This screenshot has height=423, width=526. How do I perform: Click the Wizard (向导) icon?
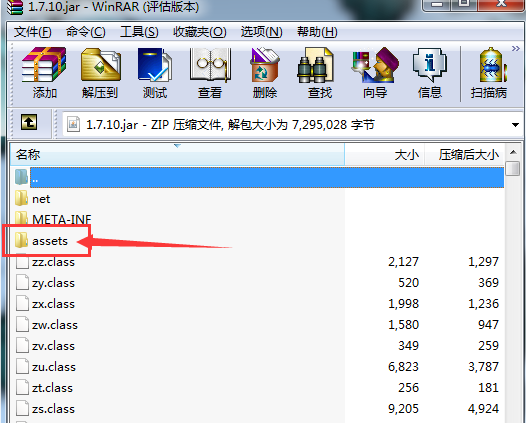point(375,65)
